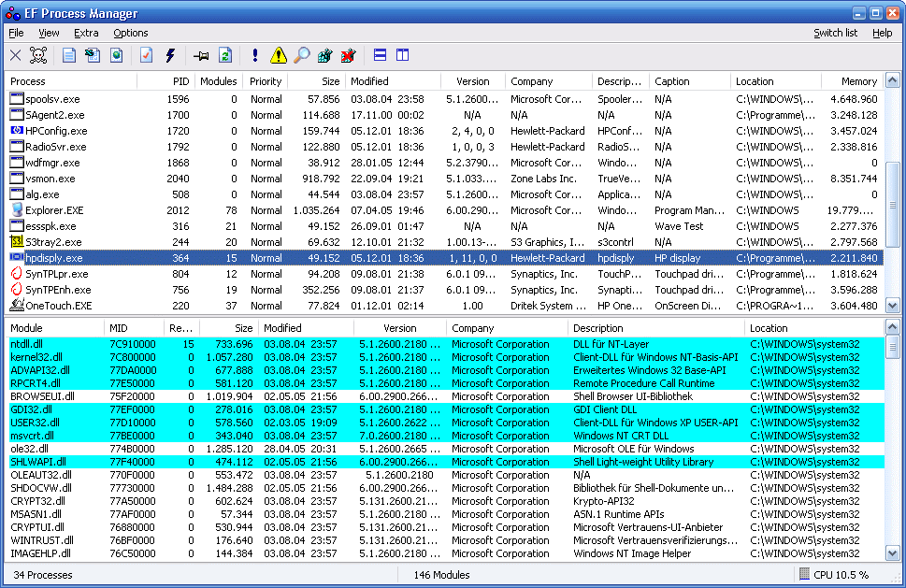Click module list scrollbar down arrow
906x588 pixels.
[x=892, y=553]
